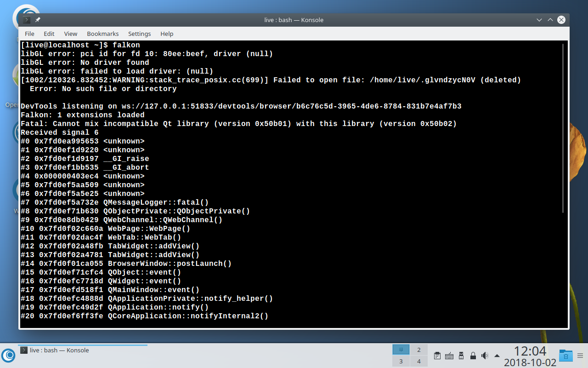Switch to virtual desktop 4
Image resolution: width=588 pixels, height=368 pixels.
[x=419, y=361]
